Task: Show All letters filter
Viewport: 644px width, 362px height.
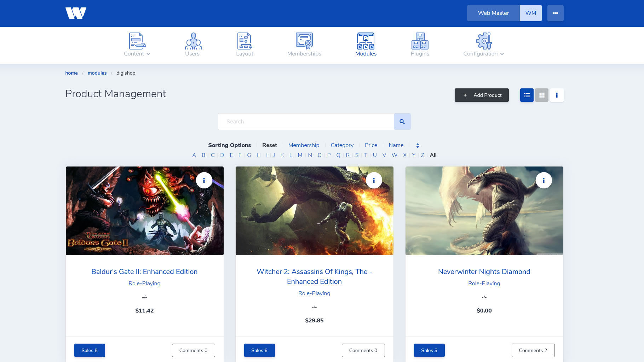Action: point(433,155)
